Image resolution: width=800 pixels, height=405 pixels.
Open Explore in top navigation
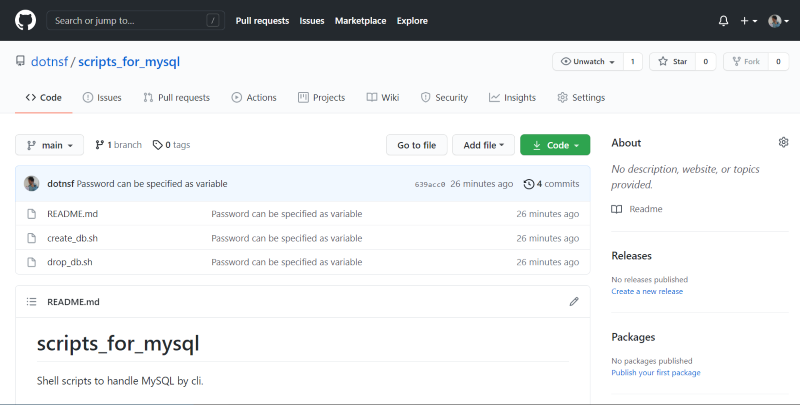click(x=412, y=21)
